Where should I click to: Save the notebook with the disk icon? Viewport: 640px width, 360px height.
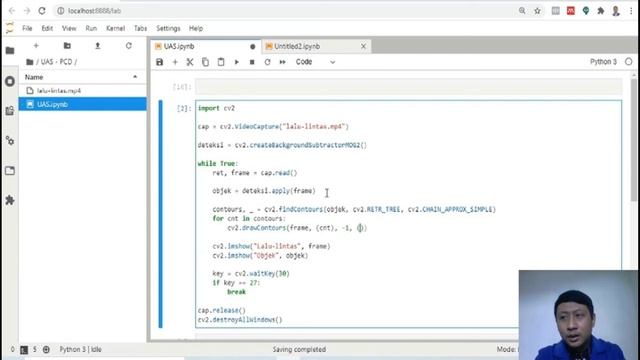coord(160,62)
